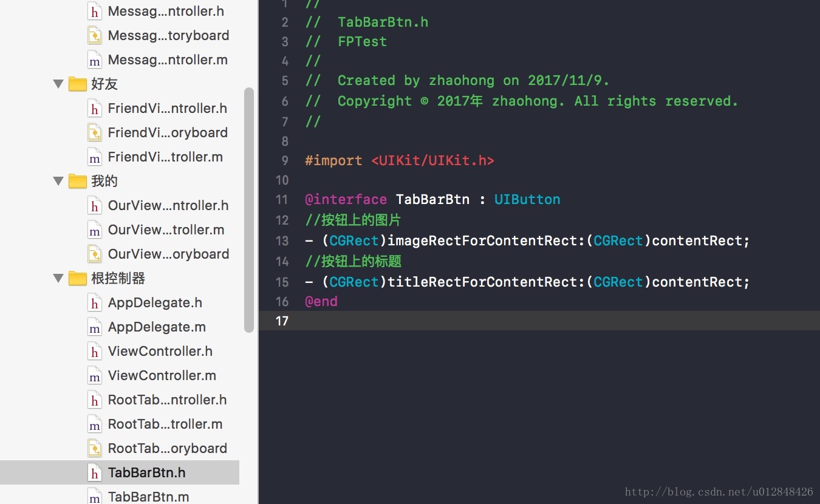The width and height of the screenshot is (820, 504).
Task: Open Messag…ntroller.m file in navigator
Action: pos(168,60)
